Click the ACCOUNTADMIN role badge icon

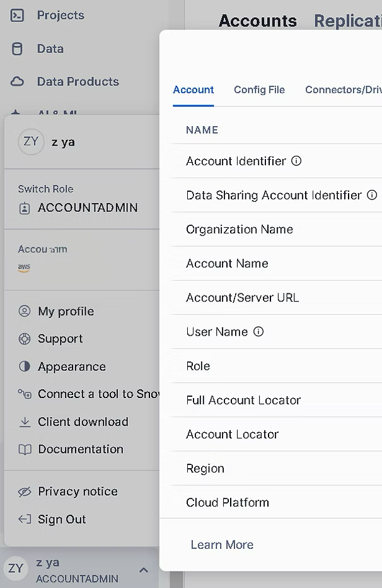click(x=25, y=208)
